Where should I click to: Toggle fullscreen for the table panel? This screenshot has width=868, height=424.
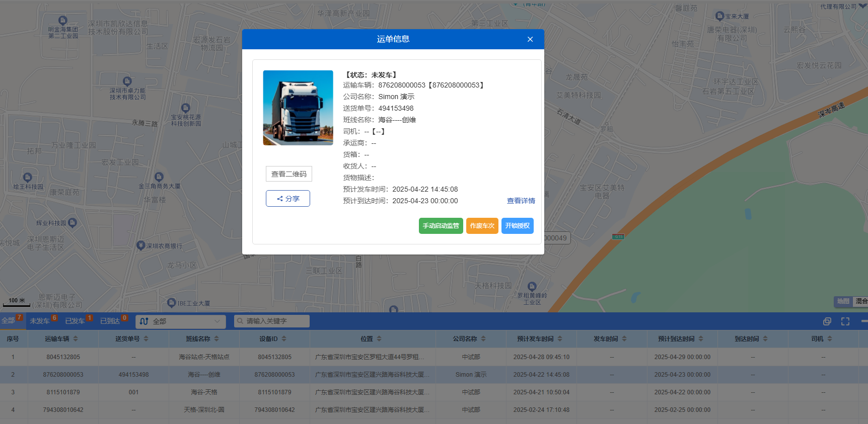(845, 321)
